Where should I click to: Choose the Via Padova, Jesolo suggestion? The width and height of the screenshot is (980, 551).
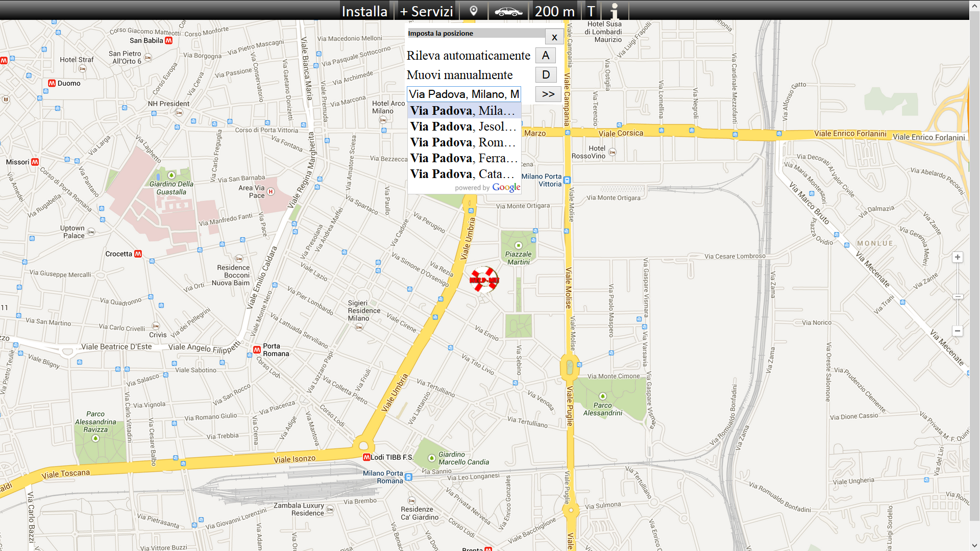coord(463,127)
